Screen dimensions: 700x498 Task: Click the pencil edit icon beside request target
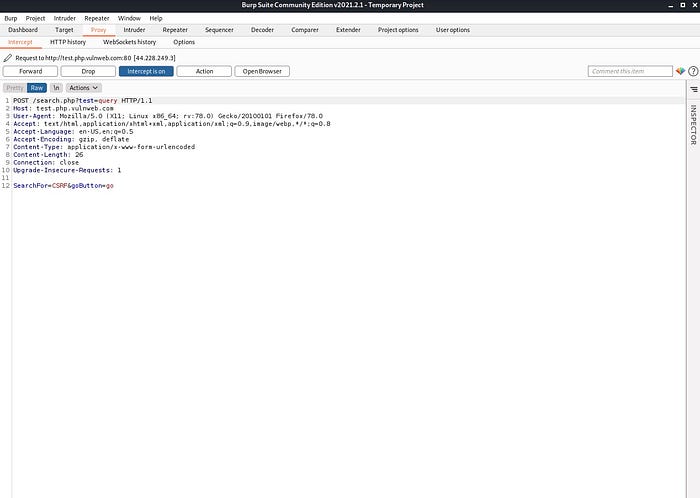point(8,58)
